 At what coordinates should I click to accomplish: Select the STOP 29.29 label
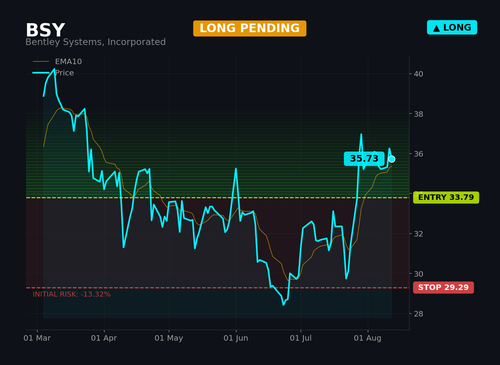(x=443, y=287)
